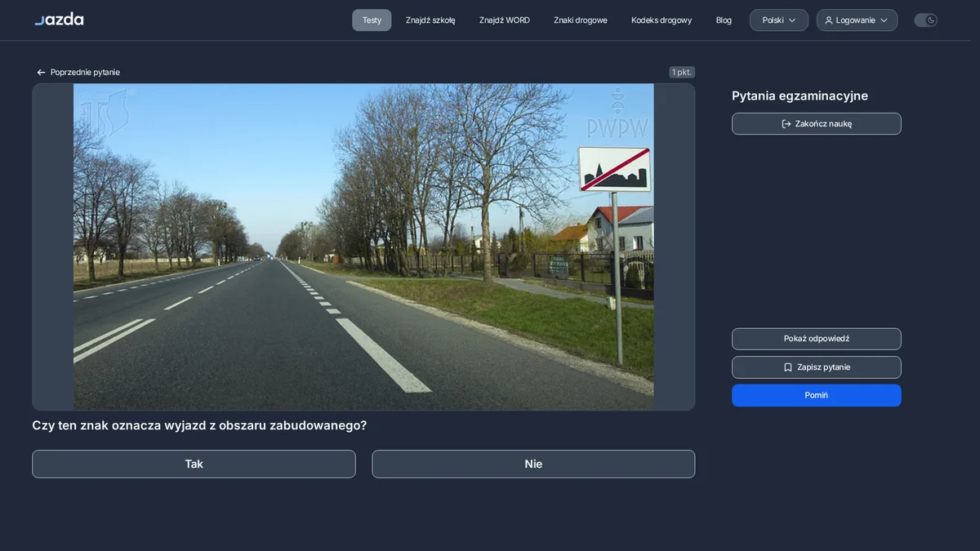Go back using the Poprzednie pytanie arrow icon
Screen dimensions: 980x551
(x=41, y=73)
